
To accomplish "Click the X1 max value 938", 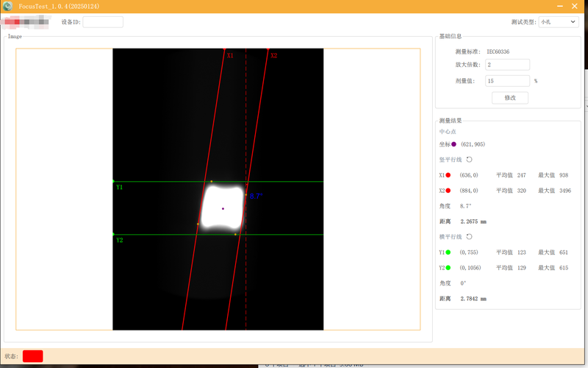I will (x=564, y=175).
